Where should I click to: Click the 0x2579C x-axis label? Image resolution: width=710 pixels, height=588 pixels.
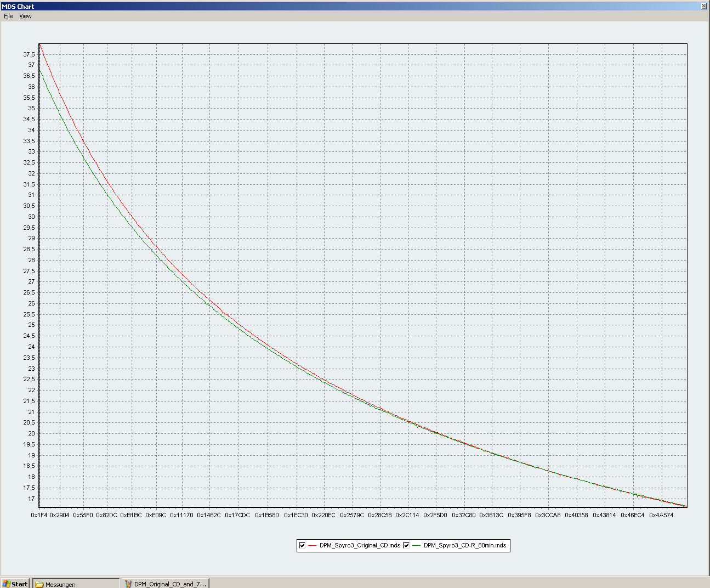click(x=352, y=515)
